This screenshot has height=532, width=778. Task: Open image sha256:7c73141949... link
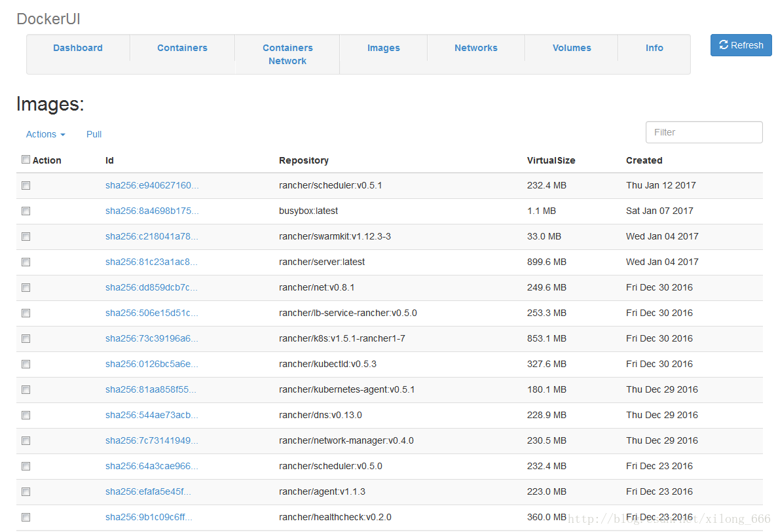point(152,441)
